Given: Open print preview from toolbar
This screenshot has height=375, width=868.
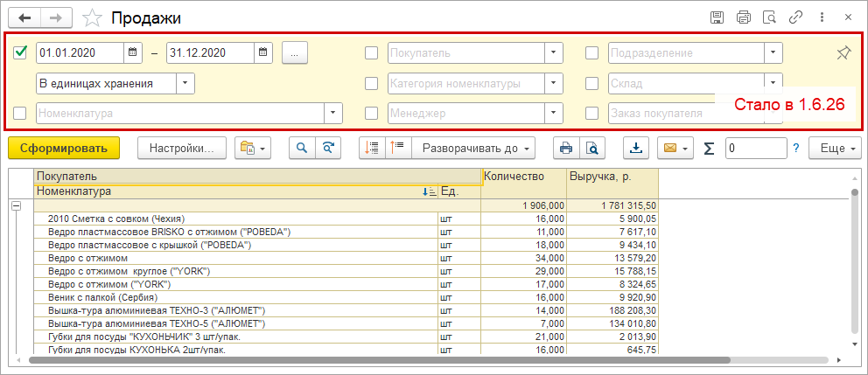Looking at the screenshot, I should pos(592,149).
